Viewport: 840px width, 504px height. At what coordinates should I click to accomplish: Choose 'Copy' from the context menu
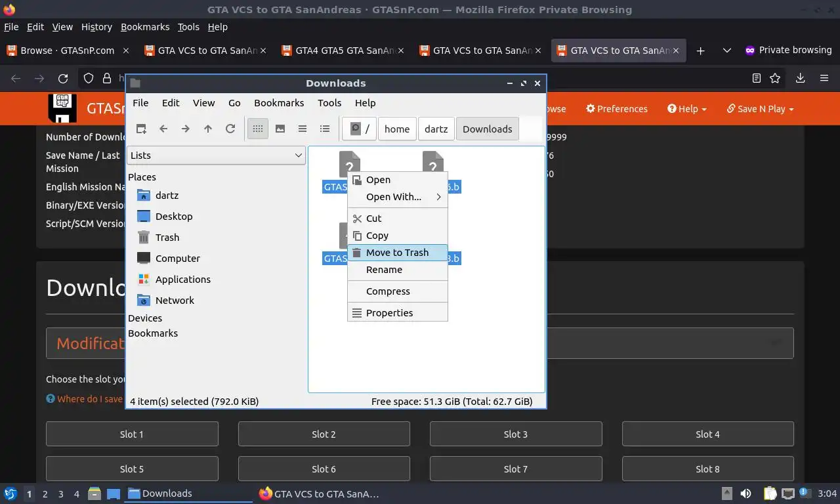coord(398,236)
